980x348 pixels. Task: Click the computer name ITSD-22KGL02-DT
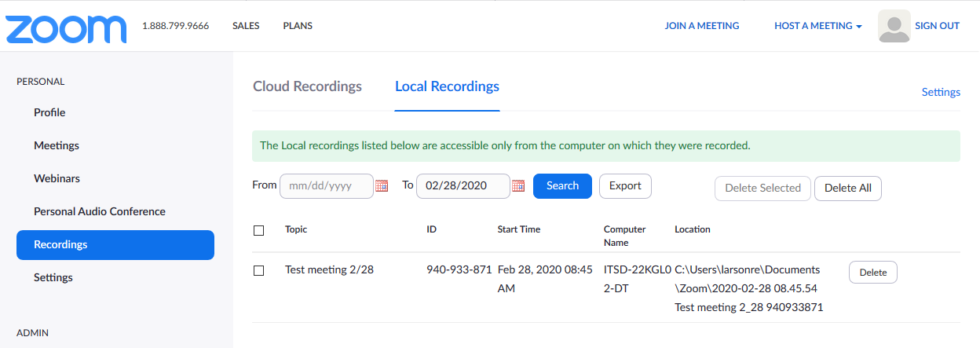click(x=638, y=279)
